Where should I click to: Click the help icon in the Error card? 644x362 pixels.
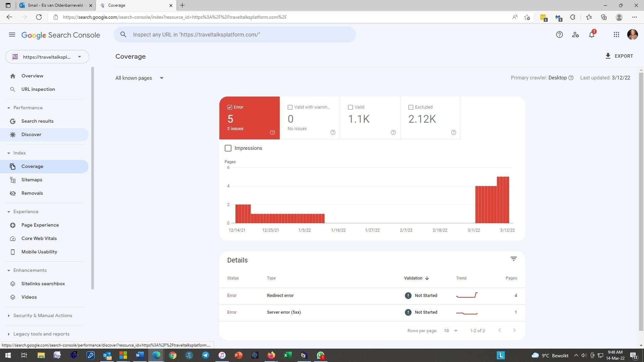[272, 132]
